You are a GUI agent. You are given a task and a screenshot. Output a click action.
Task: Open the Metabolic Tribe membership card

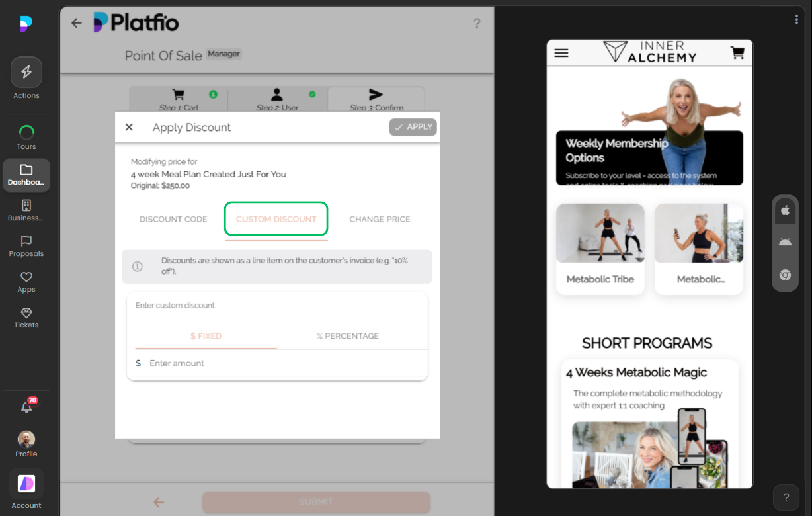[600, 249]
